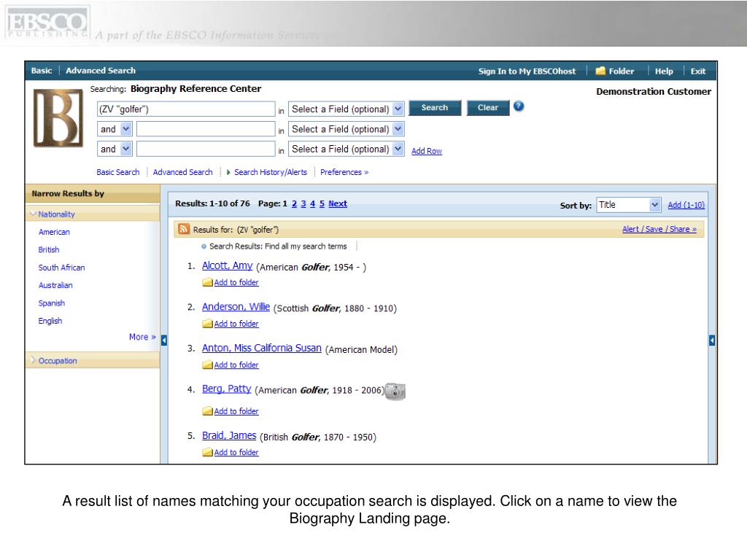Click folder icon under Alcott, Amy
This screenshot has width=747, height=560.
pyautogui.click(x=207, y=282)
